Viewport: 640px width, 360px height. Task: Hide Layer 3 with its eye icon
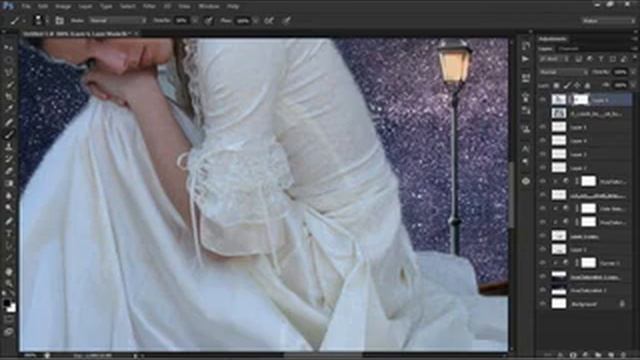[543, 154]
